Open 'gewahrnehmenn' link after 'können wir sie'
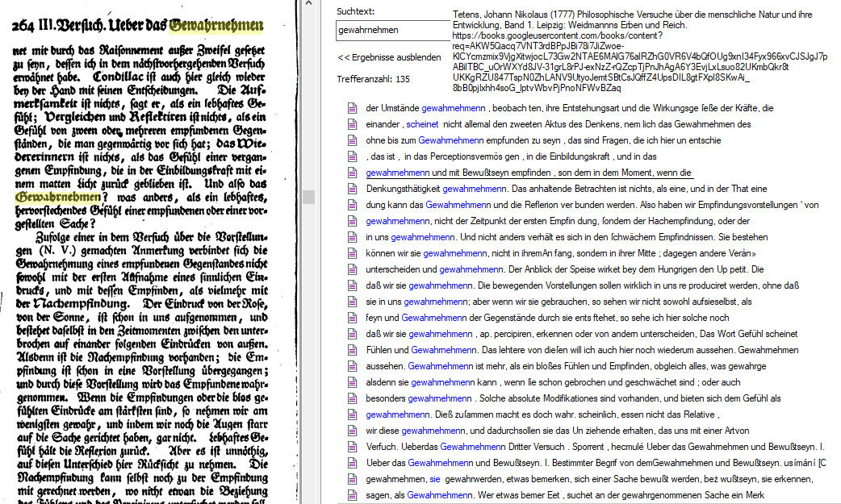 [x=455, y=253]
